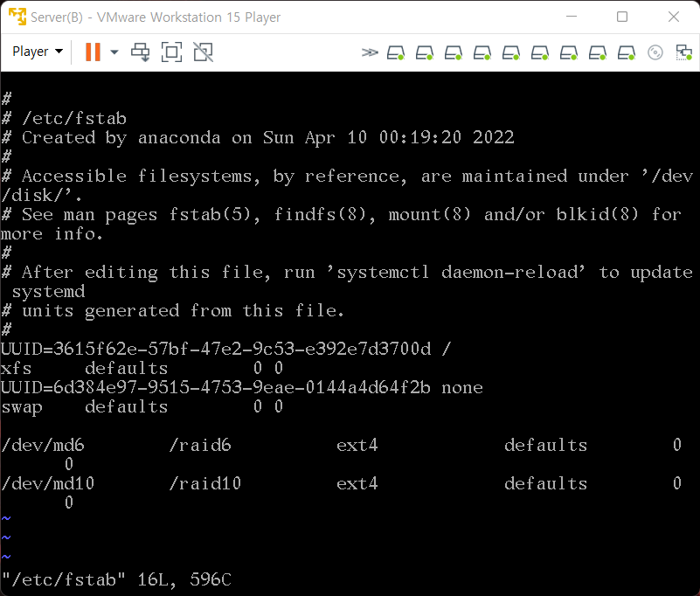Minimize the Server(B) VMware window
The image size is (700, 596).
click(572, 17)
